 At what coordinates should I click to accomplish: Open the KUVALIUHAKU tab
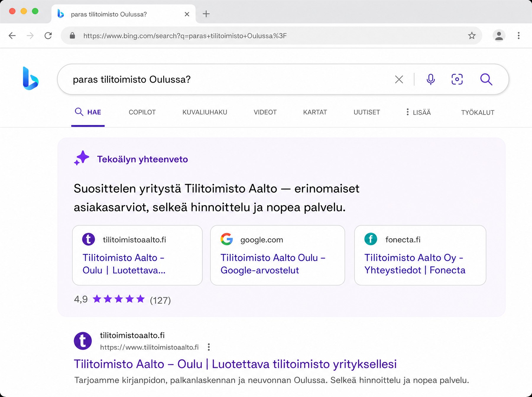click(205, 112)
